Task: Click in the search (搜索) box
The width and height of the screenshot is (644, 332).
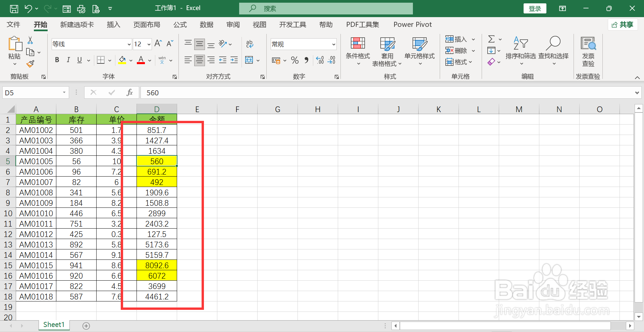Action: [x=326, y=9]
